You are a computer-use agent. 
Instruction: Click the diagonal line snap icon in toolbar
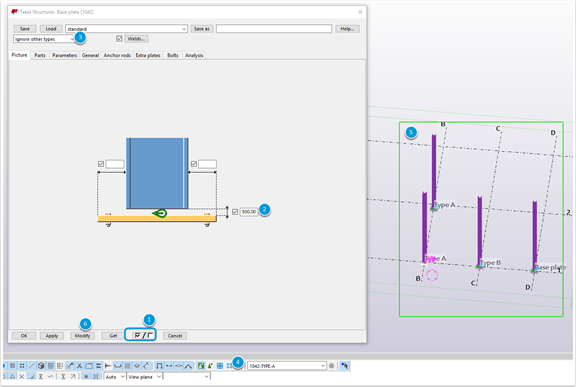(x=32, y=366)
